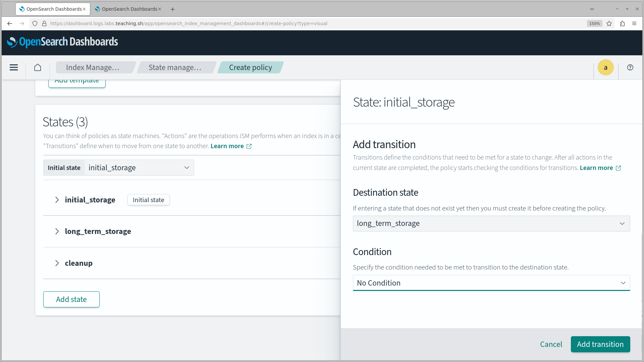Open the browser extensions icon
644x362 pixels.
coord(622,23)
